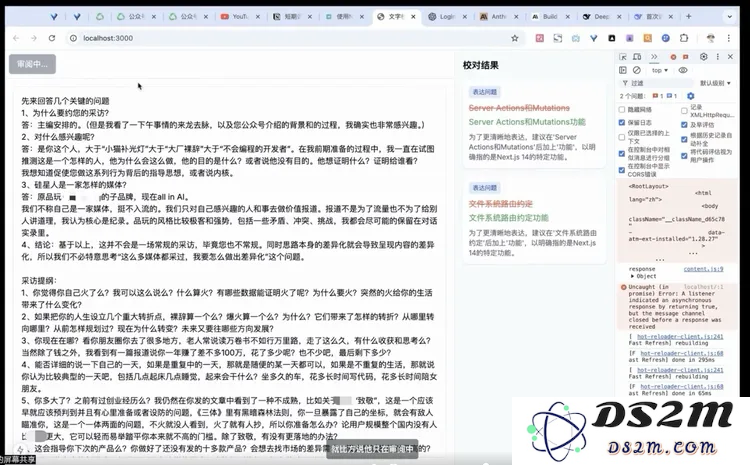Clear the console with the ban icon
Screen dimensions: 750x465
[637, 70]
